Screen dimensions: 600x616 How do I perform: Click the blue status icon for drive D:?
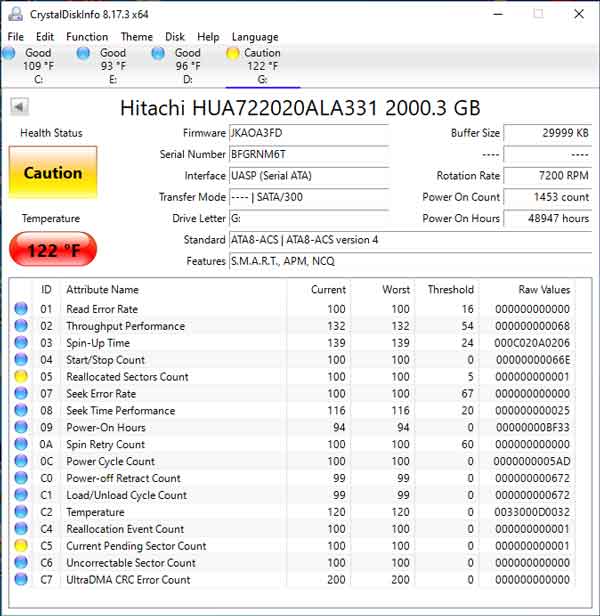[158, 53]
